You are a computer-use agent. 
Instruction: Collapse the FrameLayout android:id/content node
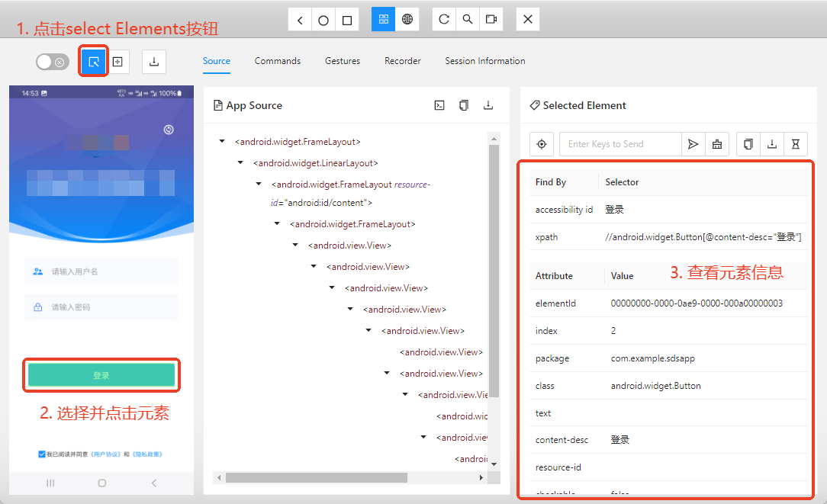click(x=259, y=184)
